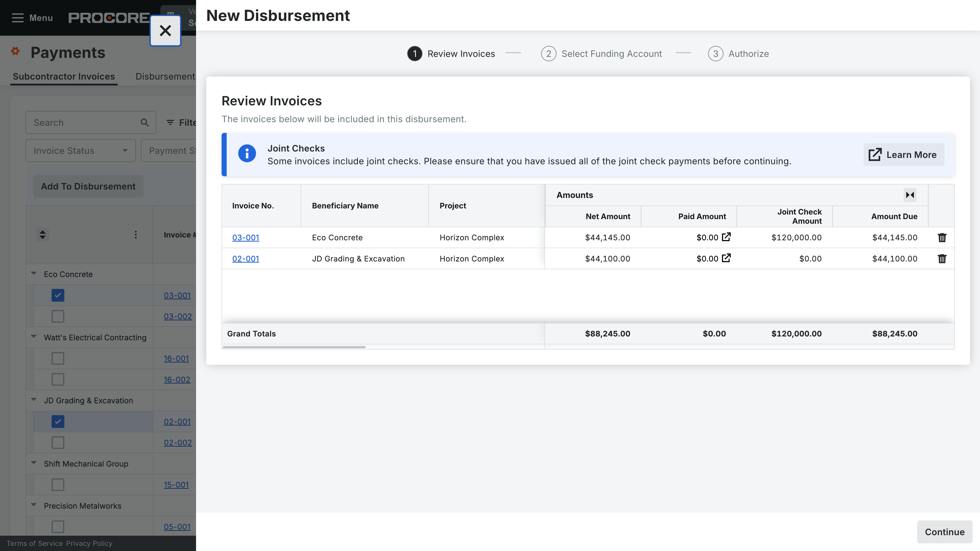Image resolution: width=980 pixels, height=551 pixels.
Task: Collapse the Amounts column group
Action: (910, 195)
